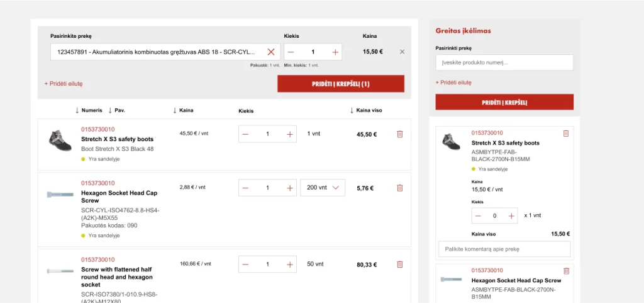Screen dimensions: 644x303
Task: Click the main Pridėti į krepšelį (1) button
Action: pos(341,84)
